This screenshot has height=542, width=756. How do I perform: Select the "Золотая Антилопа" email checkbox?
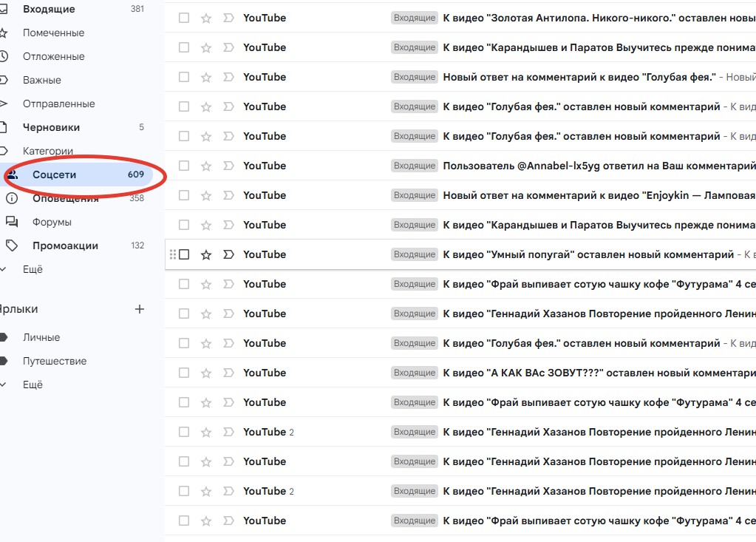coord(184,18)
